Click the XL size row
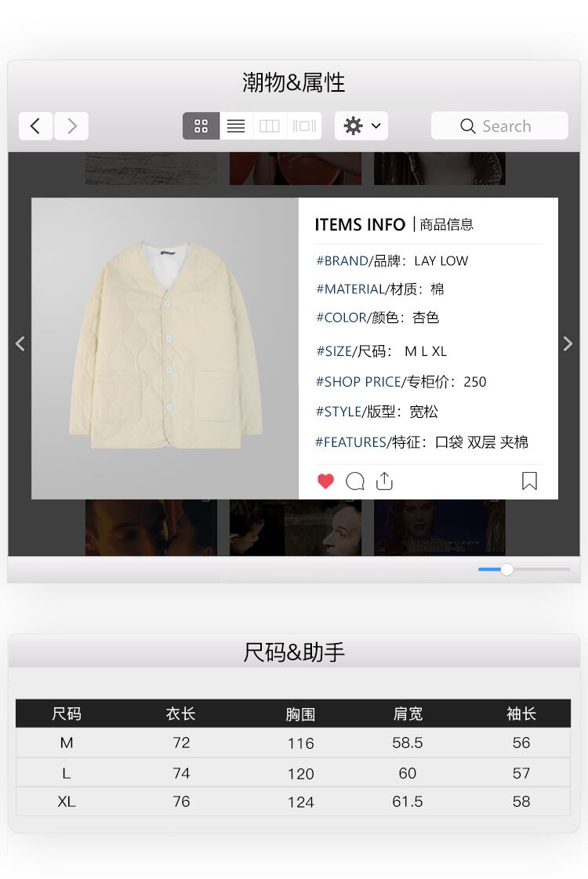The height and width of the screenshot is (879, 588). 293,801
